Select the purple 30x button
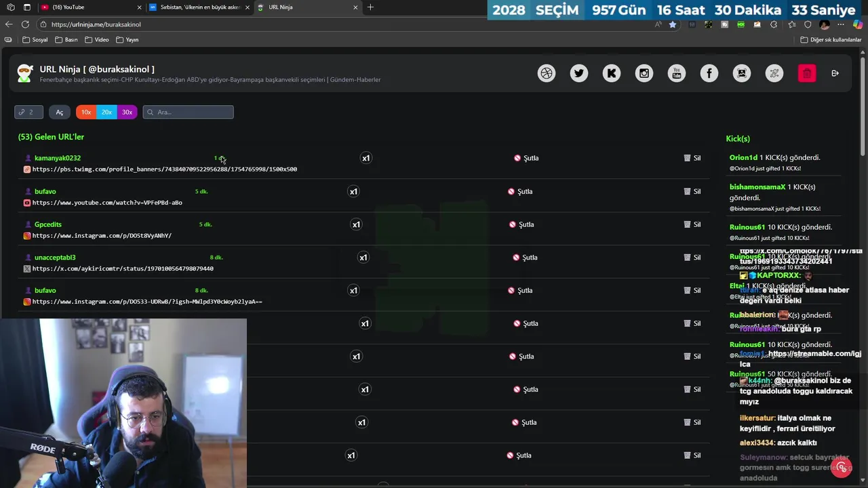Image resolution: width=868 pixels, height=488 pixels. point(127,112)
